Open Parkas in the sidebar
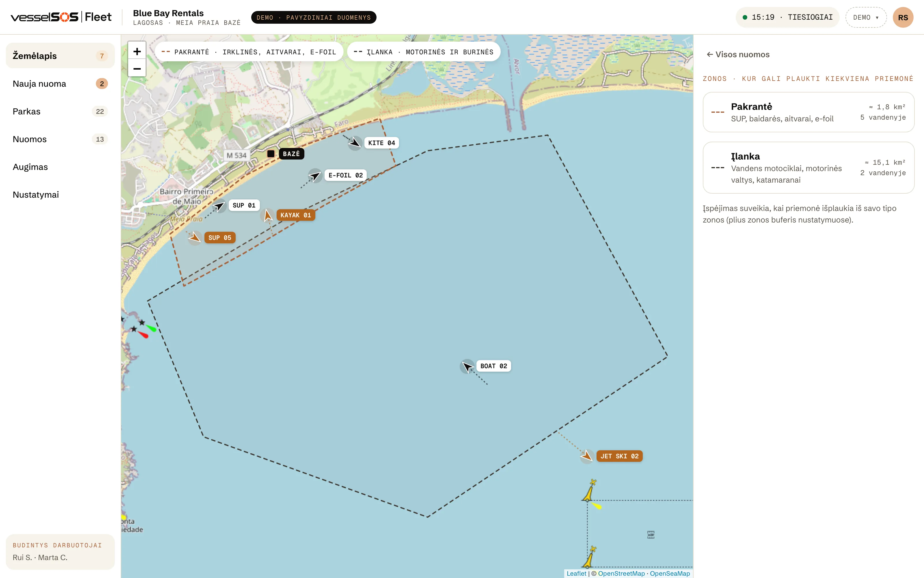The height and width of the screenshot is (578, 924). click(60, 112)
